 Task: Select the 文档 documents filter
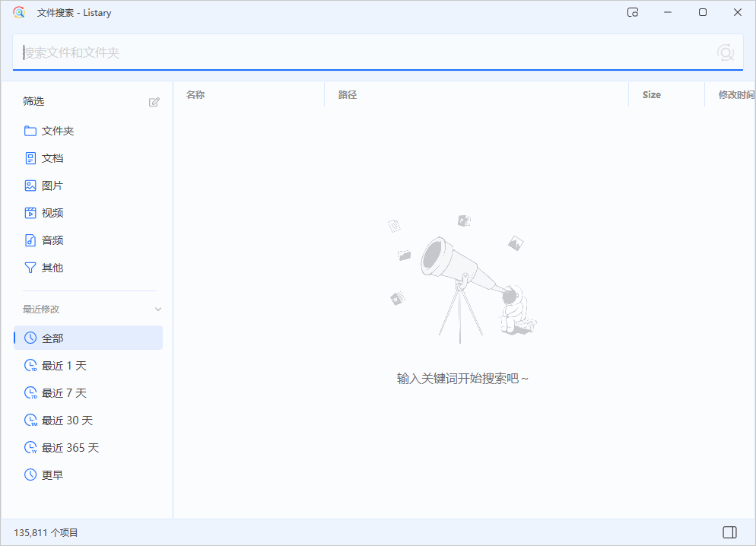[x=88, y=158]
